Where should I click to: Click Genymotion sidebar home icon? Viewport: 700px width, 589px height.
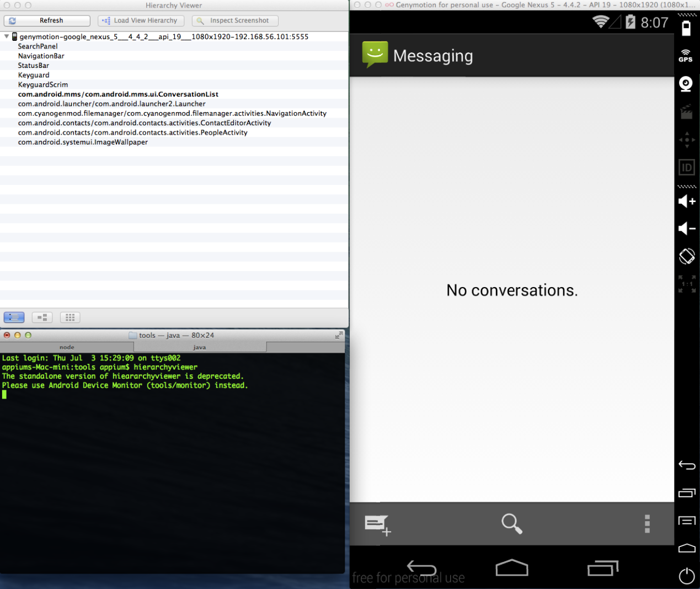(x=687, y=548)
